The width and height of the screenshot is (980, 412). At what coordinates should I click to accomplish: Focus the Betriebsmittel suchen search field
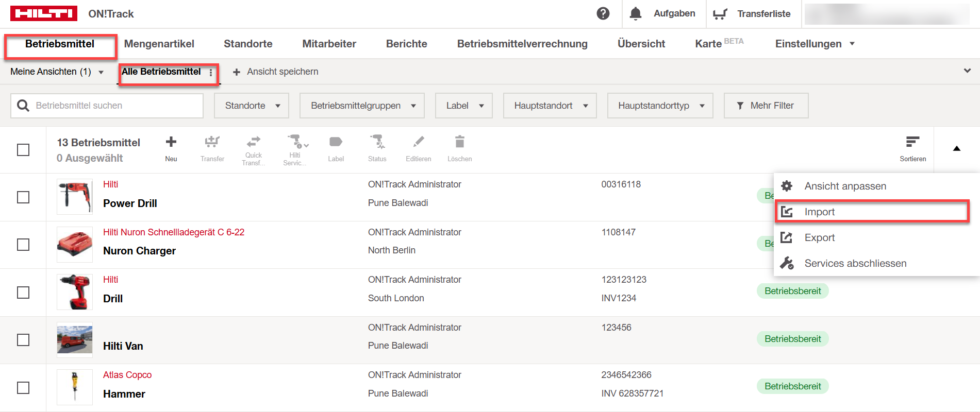[x=107, y=106]
